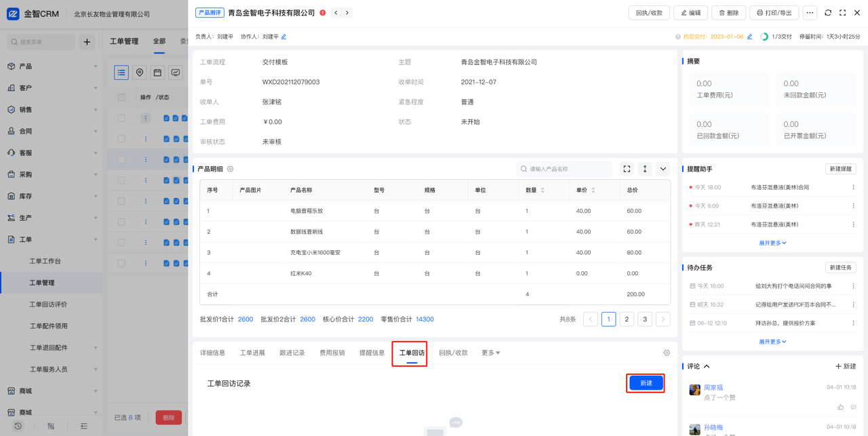Click the pencil icon beside 约定交付 date
This screenshot has height=436, width=868.
click(749, 37)
